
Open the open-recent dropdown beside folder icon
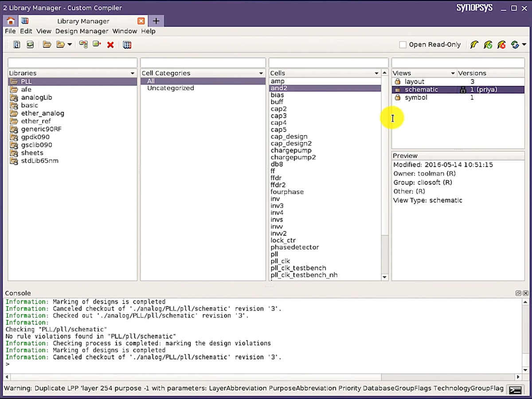coord(70,44)
